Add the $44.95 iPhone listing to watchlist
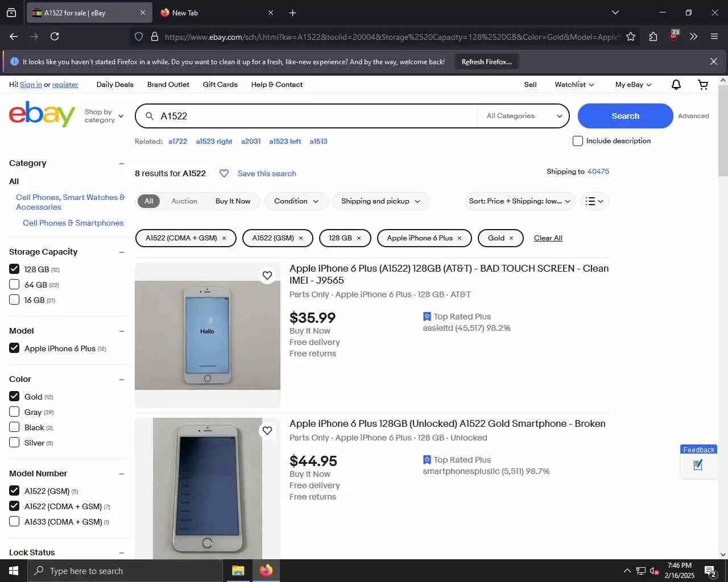Screen dimensions: 728x582 [267, 431]
